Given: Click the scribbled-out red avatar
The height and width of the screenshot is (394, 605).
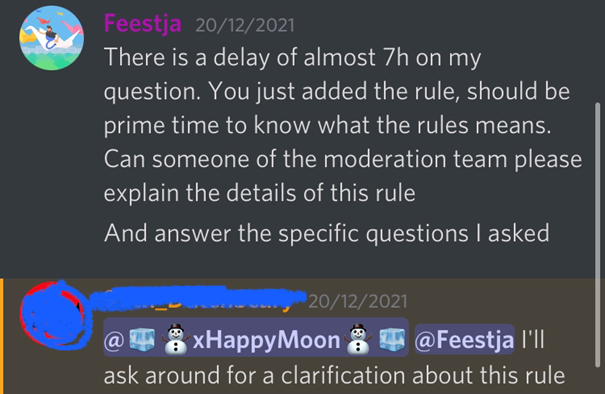Looking at the screenshot, I should click(x=53, y=315).
